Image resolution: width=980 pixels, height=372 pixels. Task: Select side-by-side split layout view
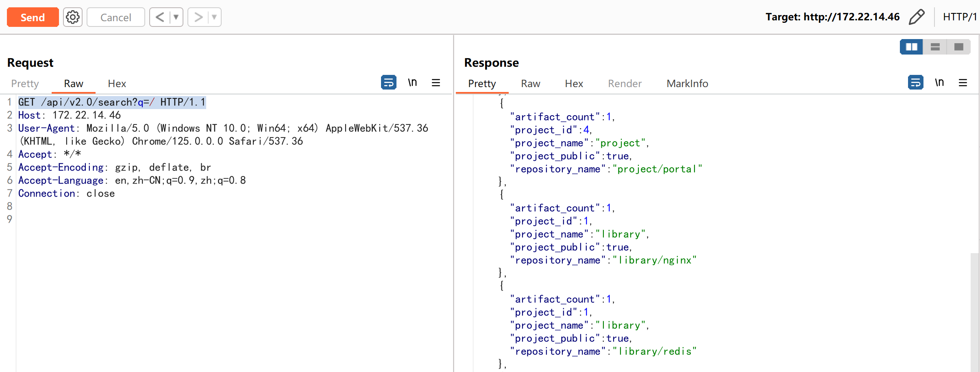911,47
